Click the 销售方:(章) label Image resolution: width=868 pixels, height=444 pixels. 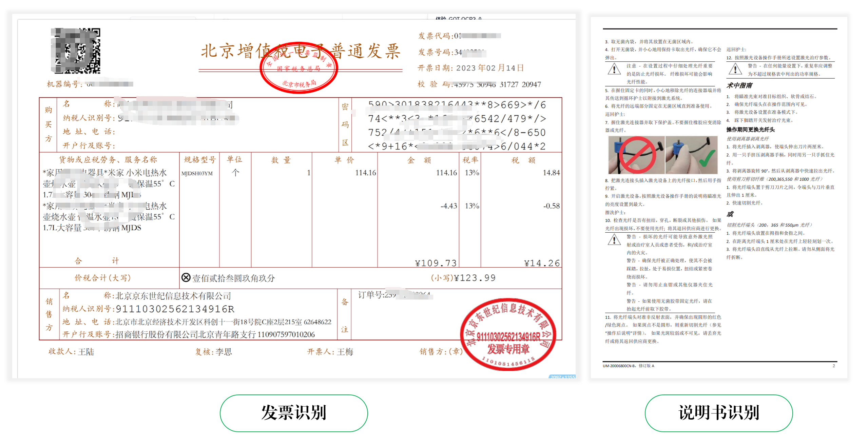pos(441,351)
